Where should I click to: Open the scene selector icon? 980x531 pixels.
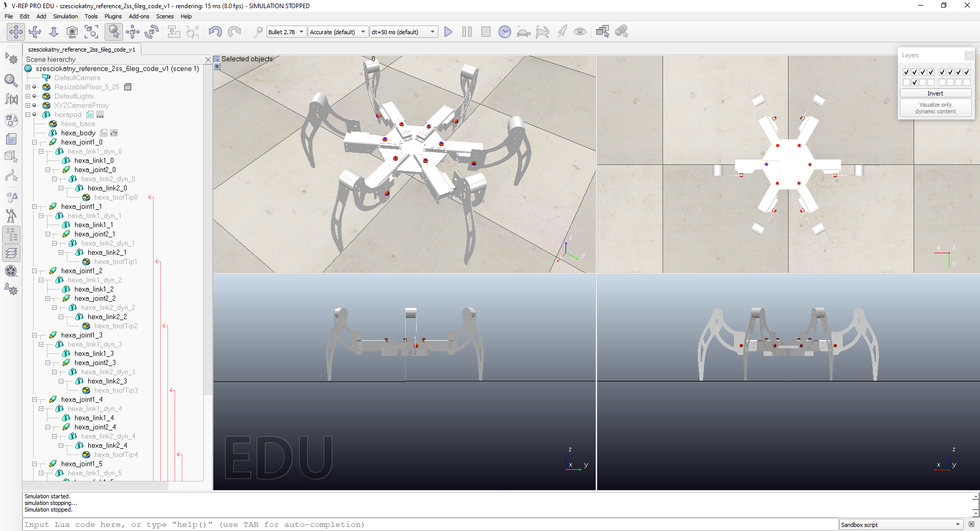622,32
